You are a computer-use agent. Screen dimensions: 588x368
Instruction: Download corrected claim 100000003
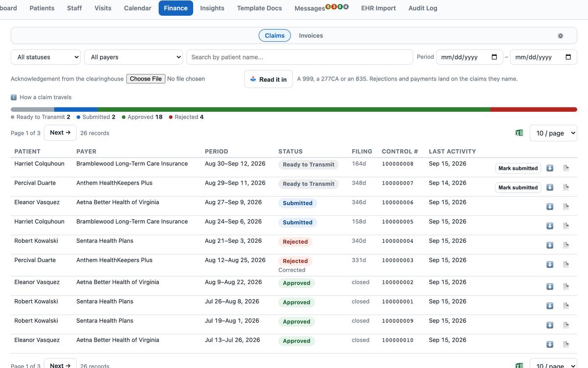click(550, 264)
